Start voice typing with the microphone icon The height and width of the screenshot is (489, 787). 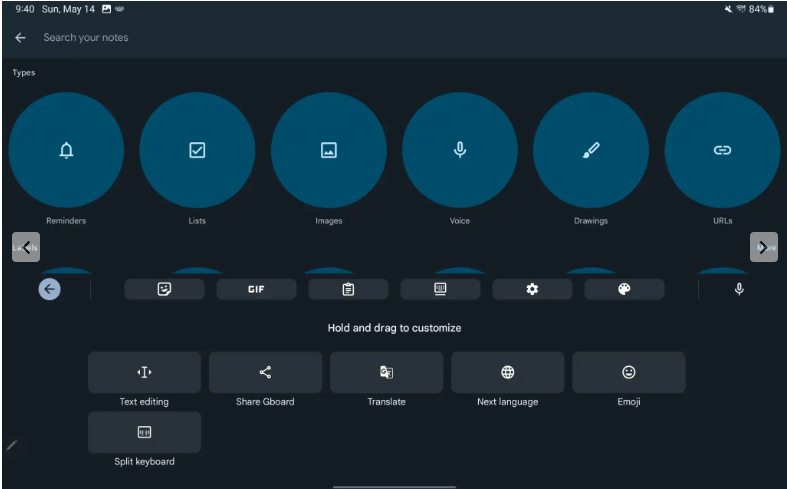(739, 289)
